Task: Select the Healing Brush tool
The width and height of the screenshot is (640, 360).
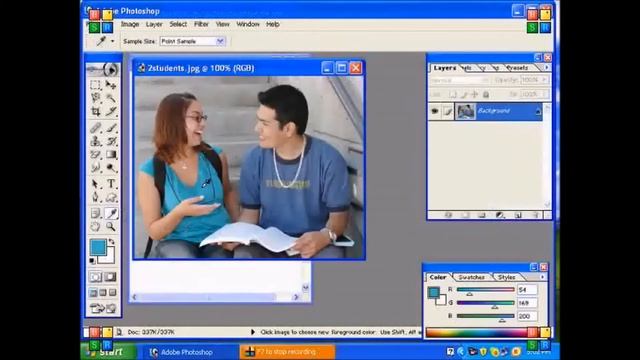Action: pos(96,128)
